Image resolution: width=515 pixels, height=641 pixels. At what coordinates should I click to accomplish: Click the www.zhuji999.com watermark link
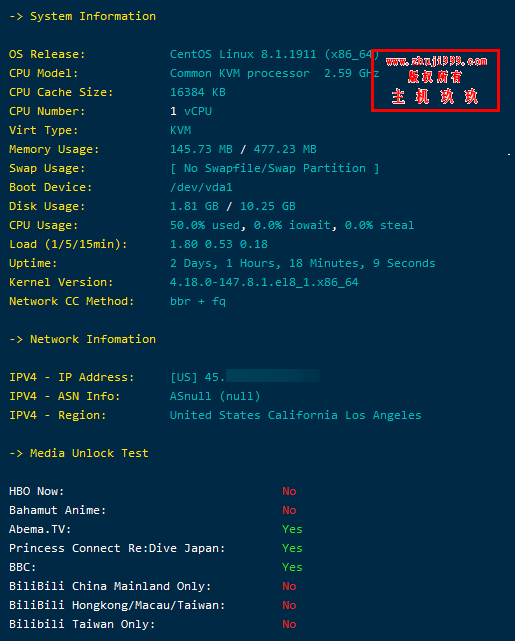(x=436, y=61)
